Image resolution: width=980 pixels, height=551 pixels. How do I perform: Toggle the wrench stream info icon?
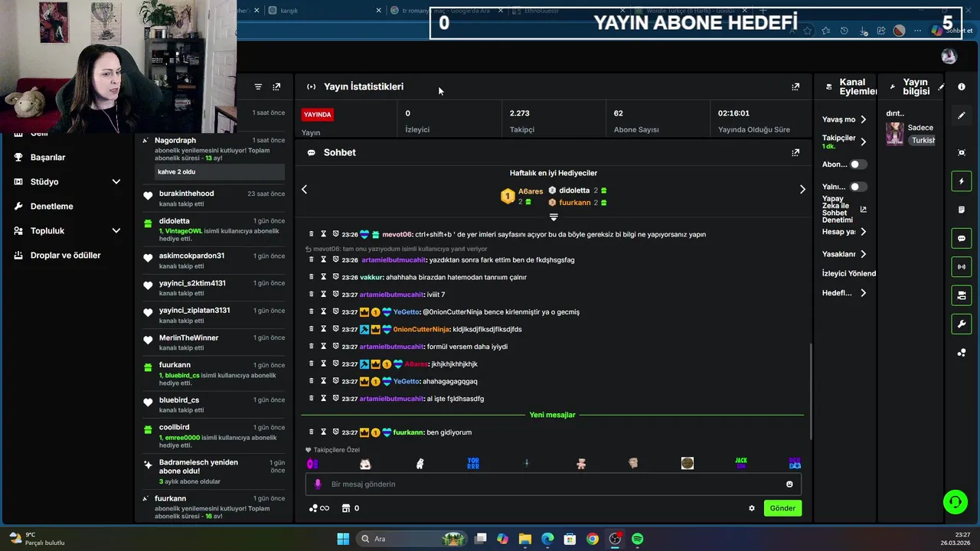click(962, 324)
